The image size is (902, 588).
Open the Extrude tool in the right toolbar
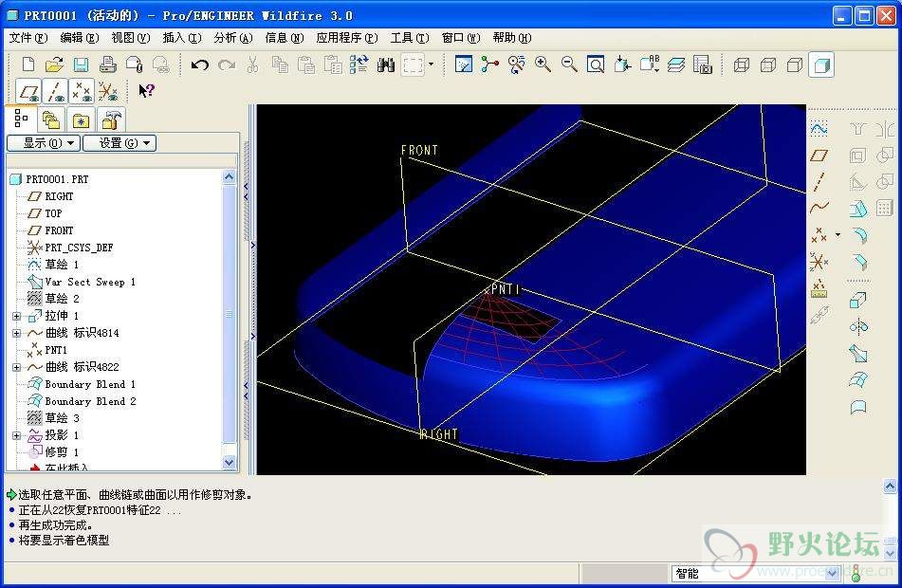[858, 301]
